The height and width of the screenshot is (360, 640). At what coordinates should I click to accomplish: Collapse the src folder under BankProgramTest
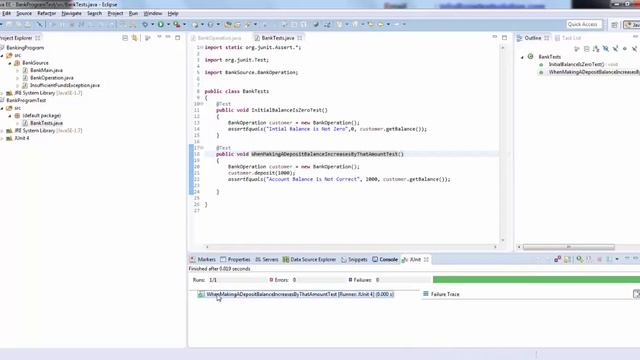tap(2, 108)
